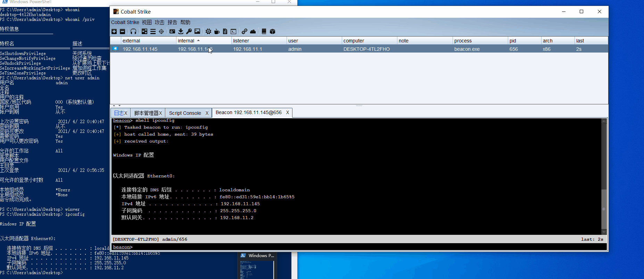Screen dimensions: 644x279
Task: Click the [DESKTOP-4TL2FHO] admin/656 status bar text
Action: [x=150, y=239]
